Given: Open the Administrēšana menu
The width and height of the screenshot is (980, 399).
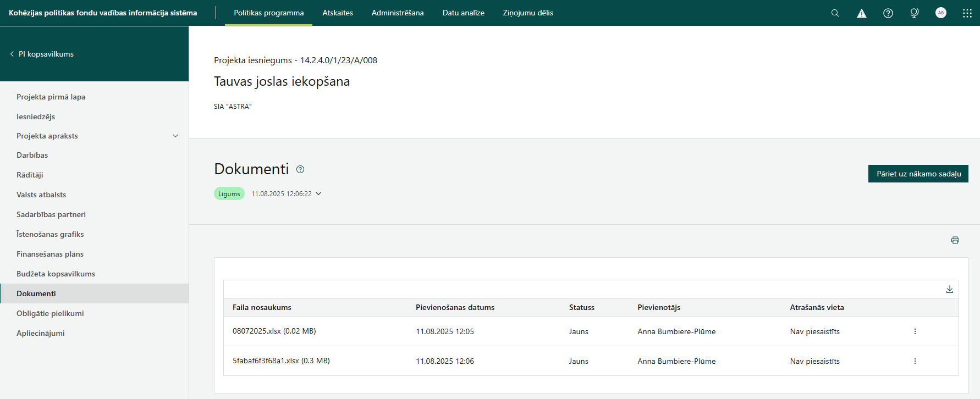Looking at the screenshot, I should click(398, 13).
